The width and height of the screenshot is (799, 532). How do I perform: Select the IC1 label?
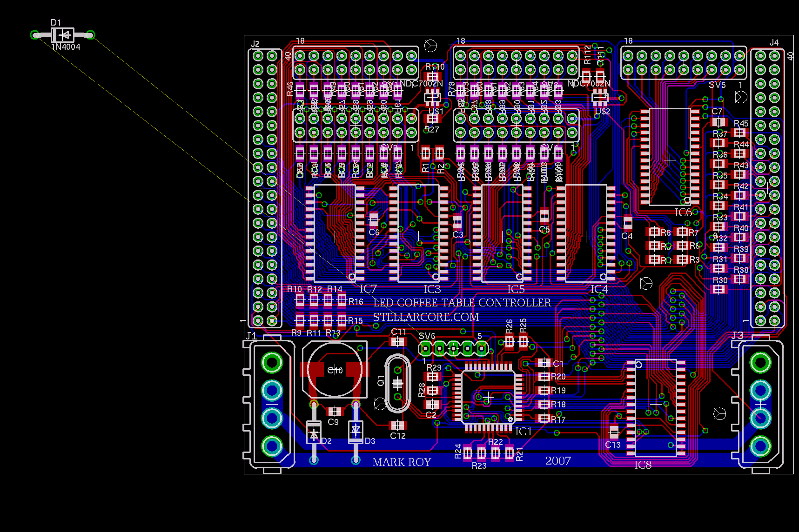pos(523,432)
